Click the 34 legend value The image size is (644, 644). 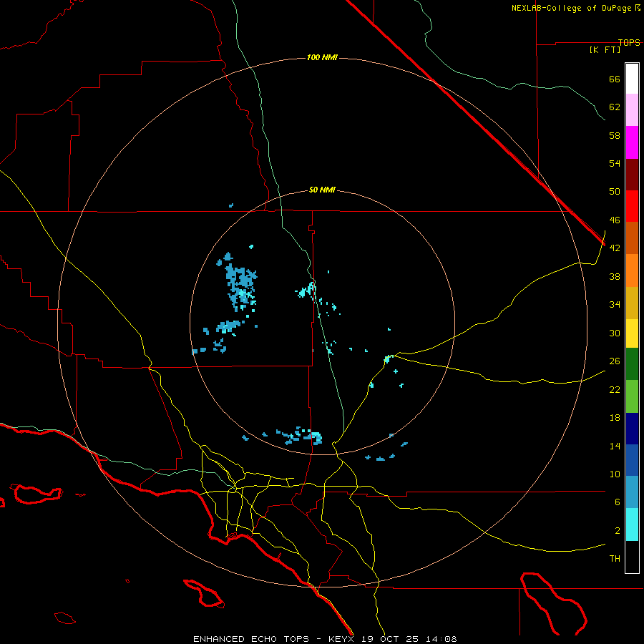(x=615, y=305)
